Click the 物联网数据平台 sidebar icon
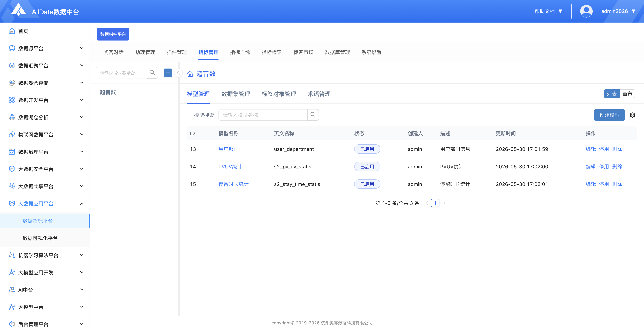The width and height of the screenshot is (644, 329). click(x=12, y=134)
